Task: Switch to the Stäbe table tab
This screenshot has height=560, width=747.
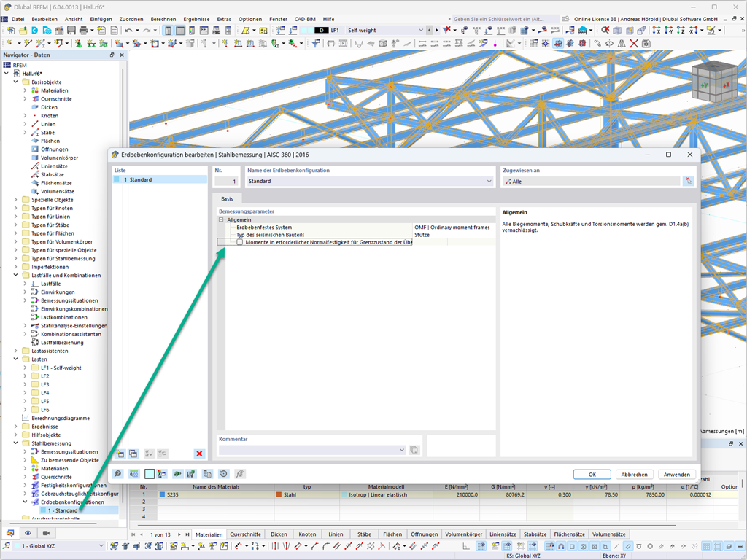Action: 365,534
